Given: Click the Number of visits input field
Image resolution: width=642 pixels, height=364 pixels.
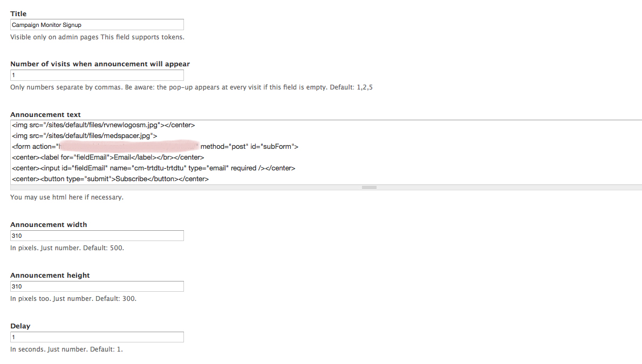Looking at the screenshot, I should pos(97,75).
